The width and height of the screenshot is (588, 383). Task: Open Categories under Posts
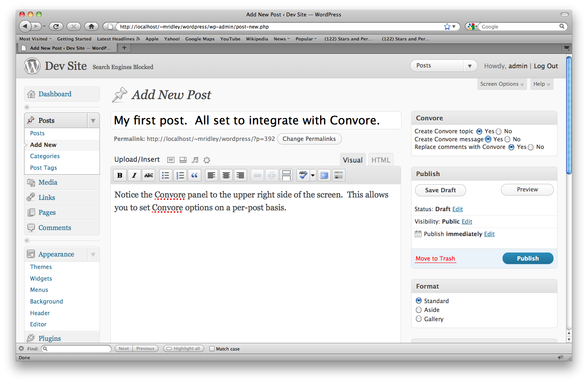click(45, 156)
